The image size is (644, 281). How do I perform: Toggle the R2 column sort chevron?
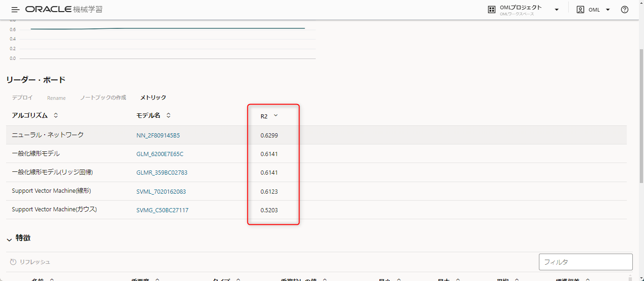pyautogui.click(x=276, y=116)
